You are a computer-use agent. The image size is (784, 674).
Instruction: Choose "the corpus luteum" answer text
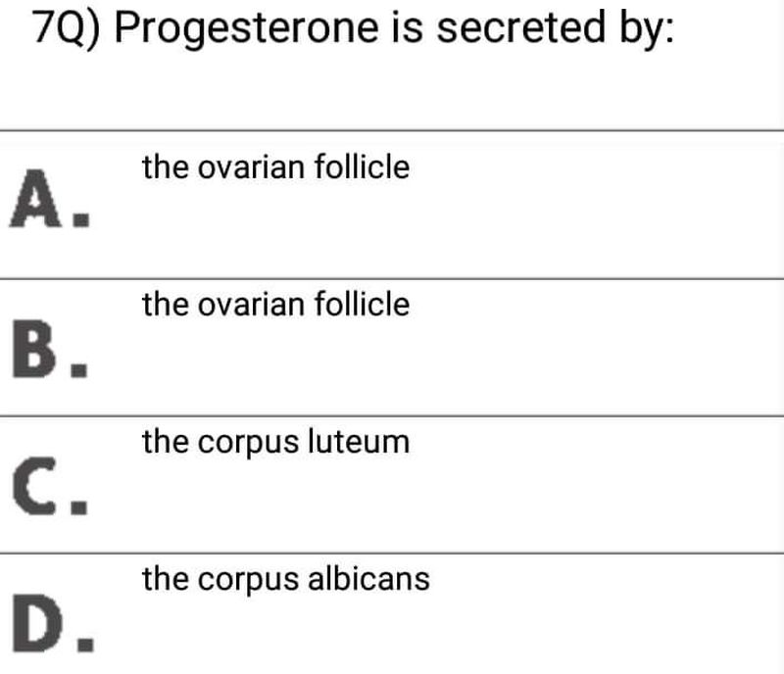[x=275, y=443]
